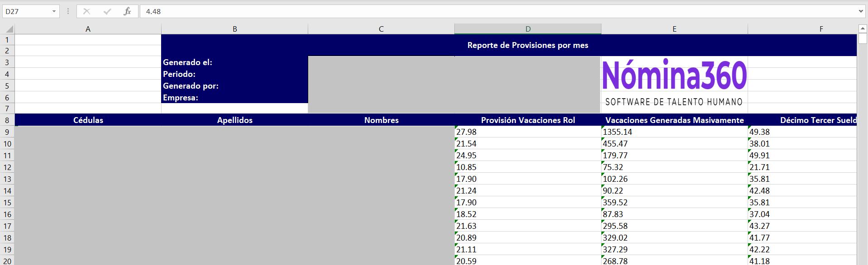Click the Cancel entry X icon
The width and height of the screenshot is (868, 265).
(87, 11)
